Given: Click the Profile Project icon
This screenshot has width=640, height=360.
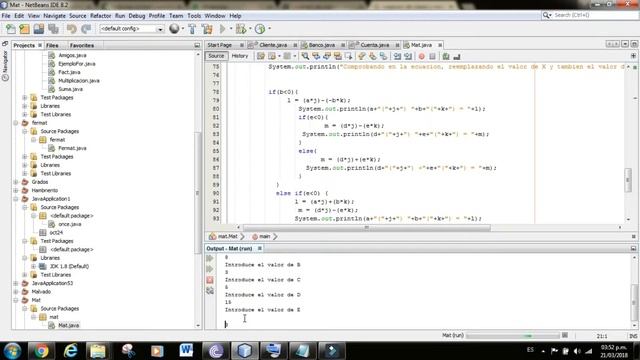Looking at the screenshot, I should [260, 29].
